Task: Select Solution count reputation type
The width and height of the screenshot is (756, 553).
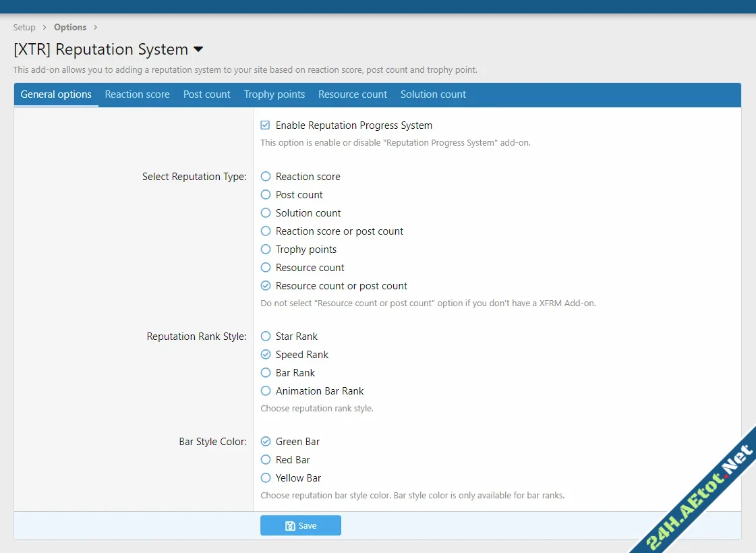Action: coord(265,212)
